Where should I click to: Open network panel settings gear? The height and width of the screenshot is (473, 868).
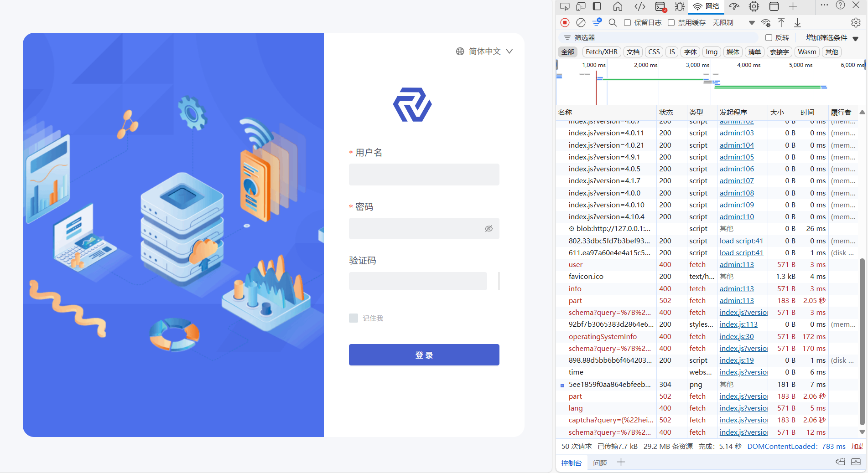click(x=856, y=23)
